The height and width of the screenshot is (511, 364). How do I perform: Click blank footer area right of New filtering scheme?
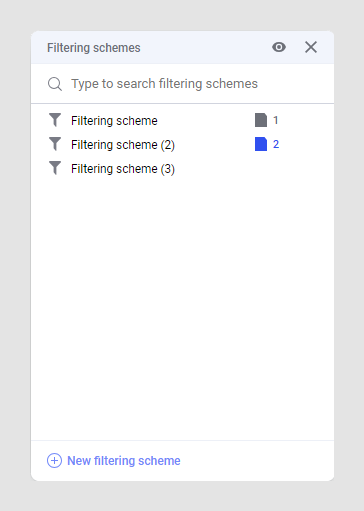tap(257, 461)
